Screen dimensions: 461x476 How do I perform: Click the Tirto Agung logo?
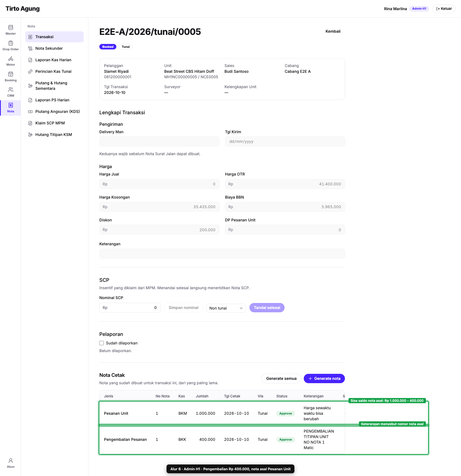(23, 9)
